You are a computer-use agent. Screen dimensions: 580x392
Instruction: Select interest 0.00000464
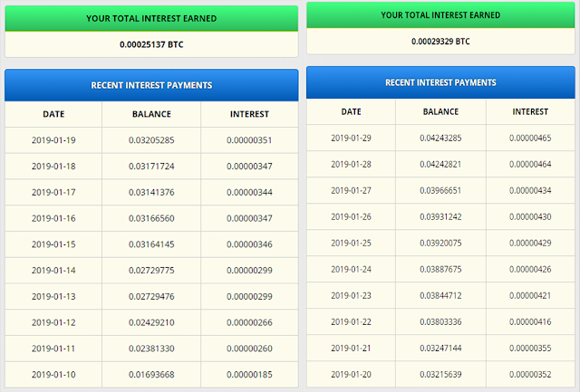click(530, 165)
